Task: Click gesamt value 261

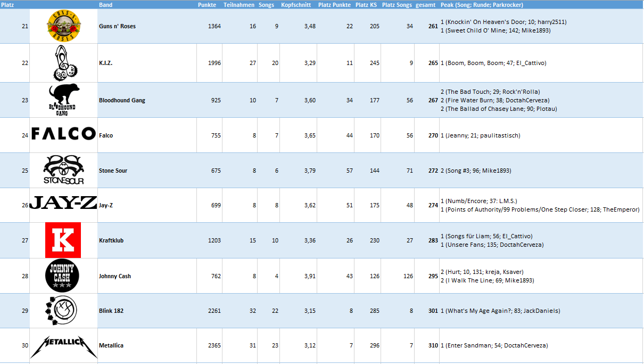Action: coord(433,26)
